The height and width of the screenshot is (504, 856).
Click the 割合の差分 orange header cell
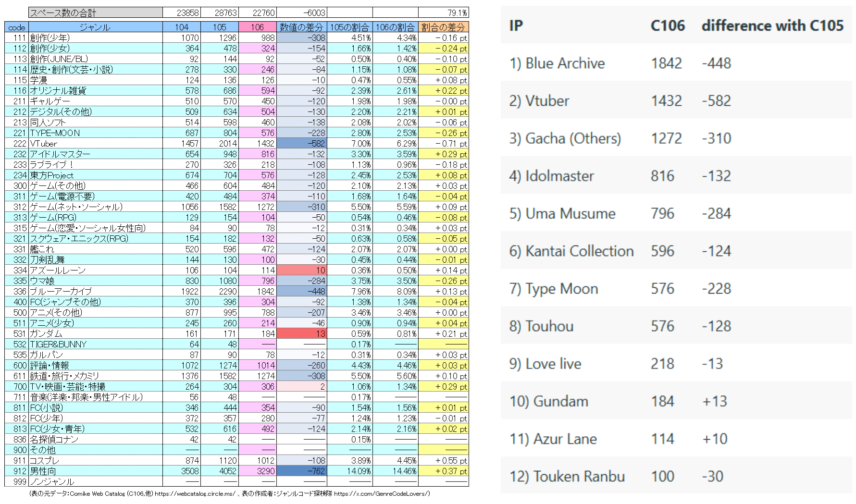click(x=443, y=27)
